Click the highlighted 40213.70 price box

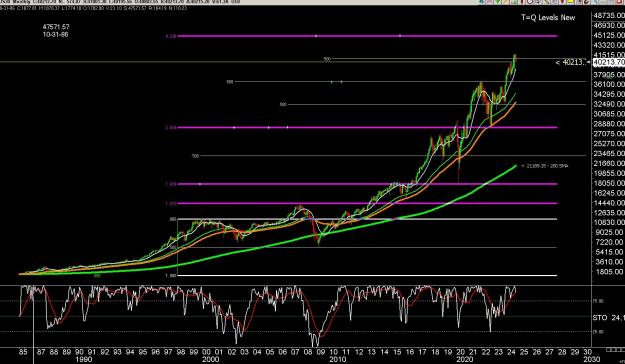[609, 63]
